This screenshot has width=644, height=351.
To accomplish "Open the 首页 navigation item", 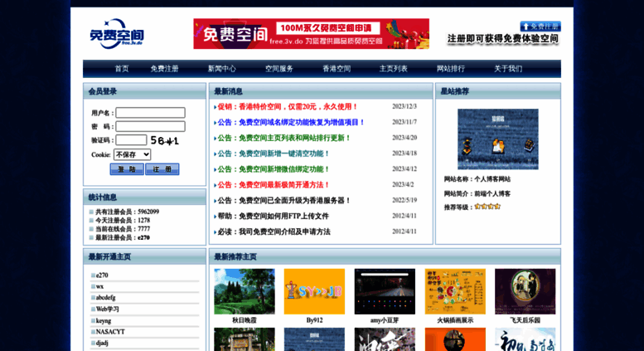I will tap(122, 69).
